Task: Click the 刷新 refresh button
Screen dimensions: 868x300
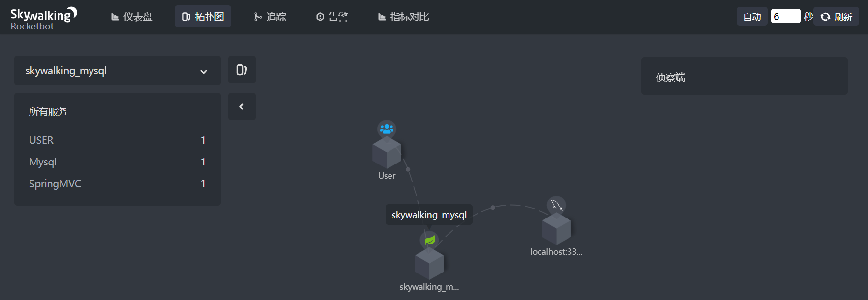Action: [x=836, y=17]
